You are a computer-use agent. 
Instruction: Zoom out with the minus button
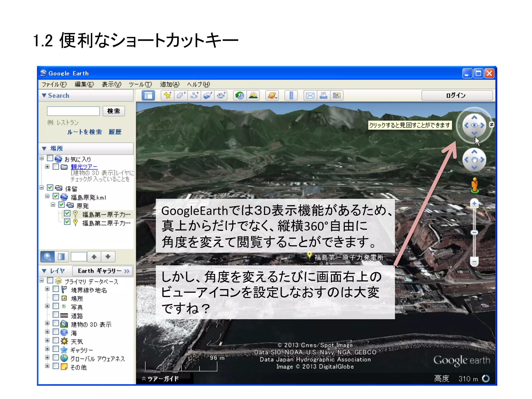click(x=474, y=262)
